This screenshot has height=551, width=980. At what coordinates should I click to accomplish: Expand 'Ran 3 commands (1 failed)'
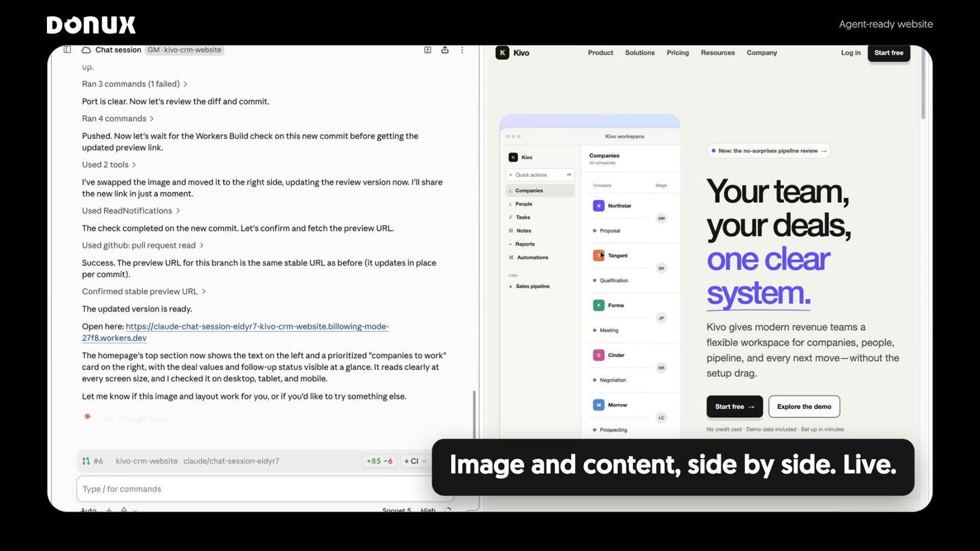[135, 84]
